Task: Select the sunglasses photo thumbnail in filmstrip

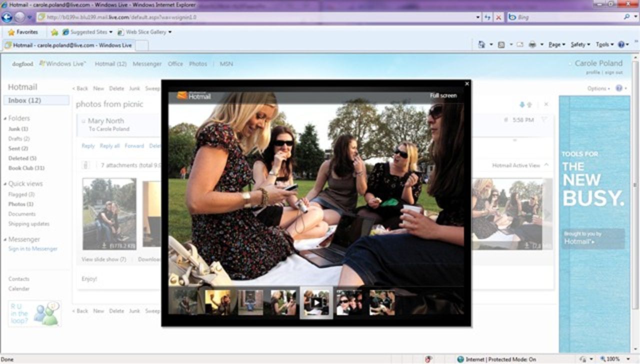Action: pos(349,302)
